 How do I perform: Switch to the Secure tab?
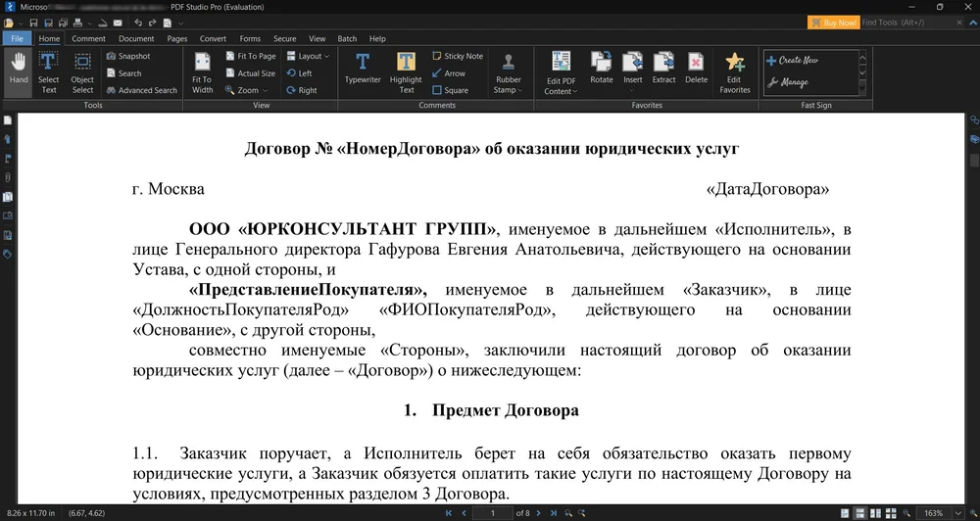pyautogui.click(x=284, y=39)
